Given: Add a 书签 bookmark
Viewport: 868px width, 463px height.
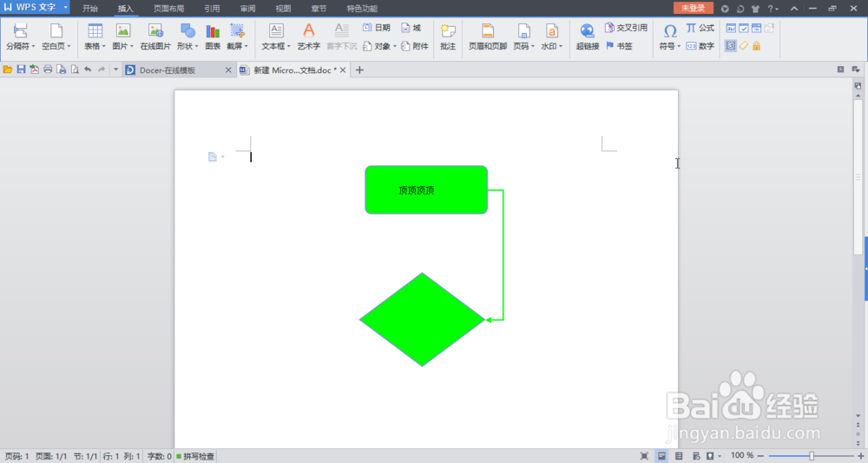Looking at the screenshot, I should pyautogui.click(x=619, y=46).
